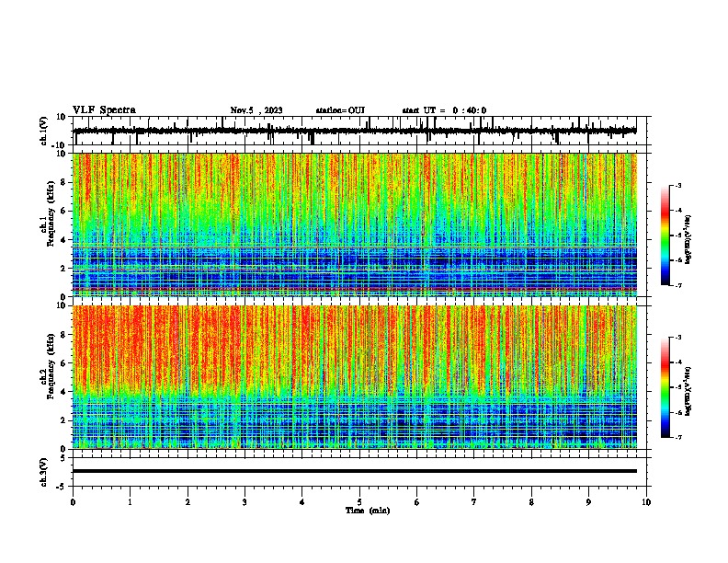
Task: Click the "8" kHz tick on ch.1 frequency axis
Action: (x=63, y=182)
